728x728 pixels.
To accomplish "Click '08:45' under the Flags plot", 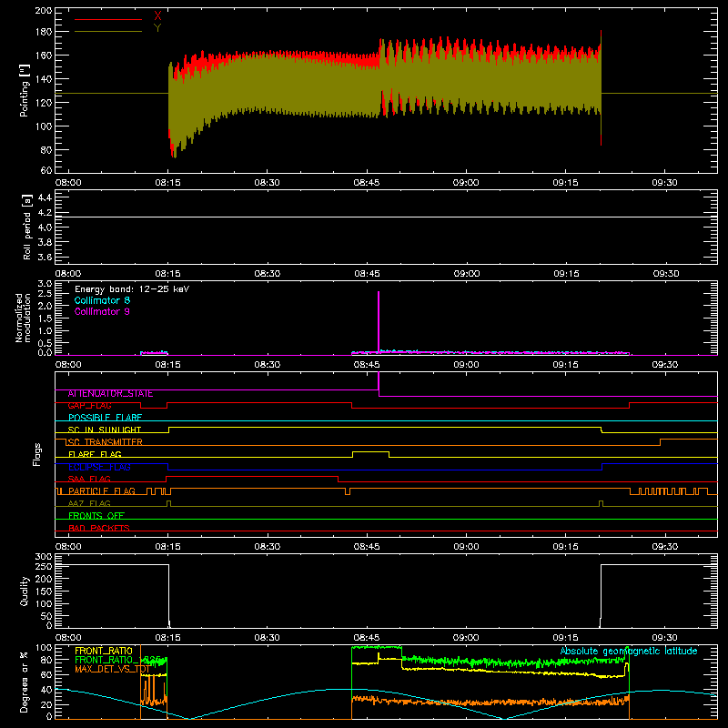I will (x=367, y=547).
